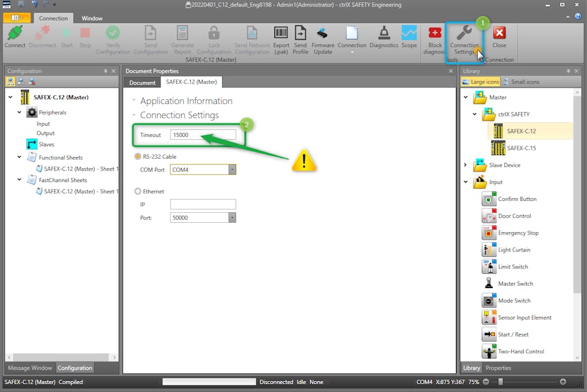Click the Start play icon

[x=66, y=33]
